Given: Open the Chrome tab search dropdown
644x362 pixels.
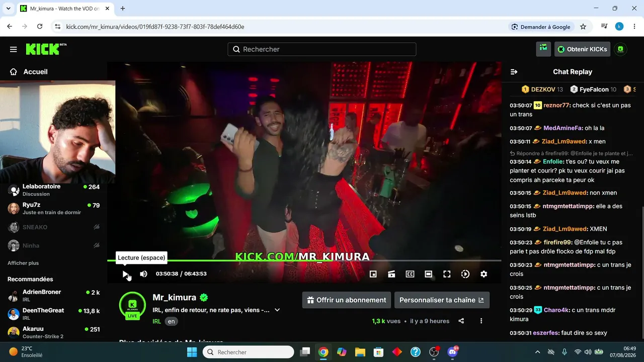Looking at the screenshot, I should (8, 9).
